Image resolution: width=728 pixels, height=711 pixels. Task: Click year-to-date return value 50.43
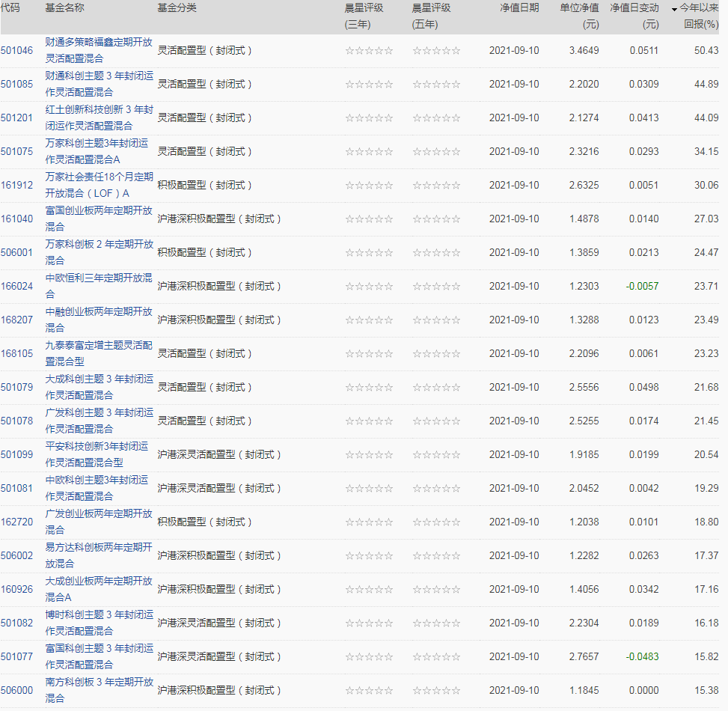(x=706, y=50)
